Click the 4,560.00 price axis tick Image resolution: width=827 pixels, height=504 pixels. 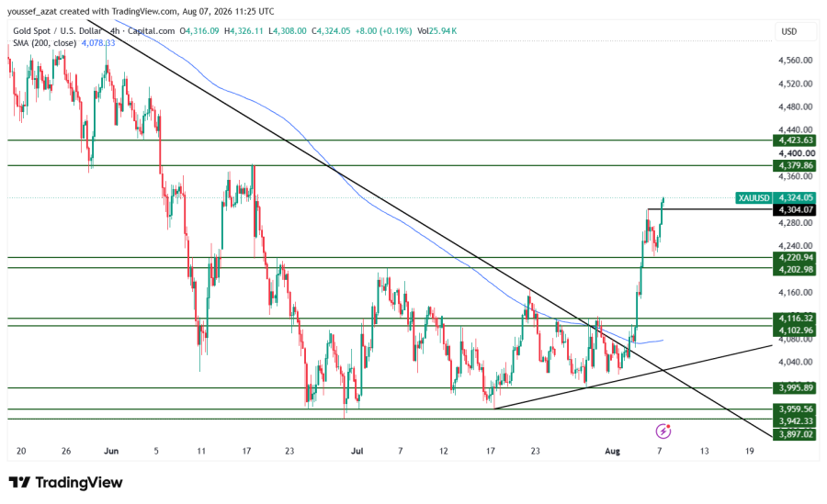click(x=796, y=61)
